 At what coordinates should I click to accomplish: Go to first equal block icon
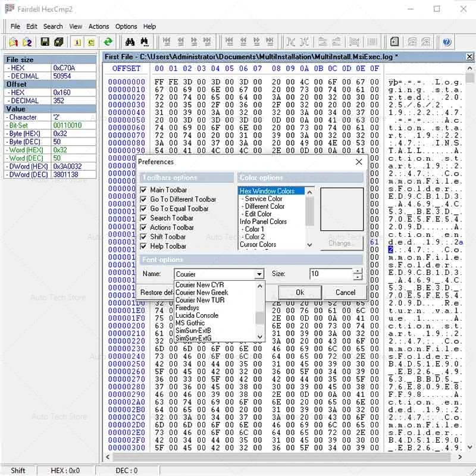click(229, 42)
